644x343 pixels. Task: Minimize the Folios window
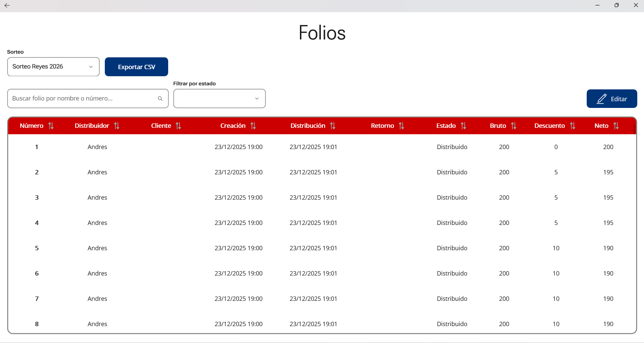click(x=597, y=5)
